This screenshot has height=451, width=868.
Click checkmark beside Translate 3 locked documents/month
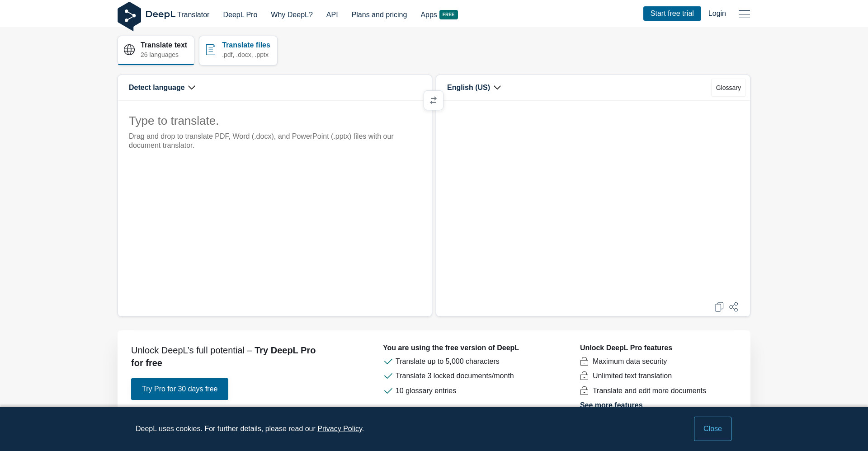pyautogui.click(x=388, y=376)
